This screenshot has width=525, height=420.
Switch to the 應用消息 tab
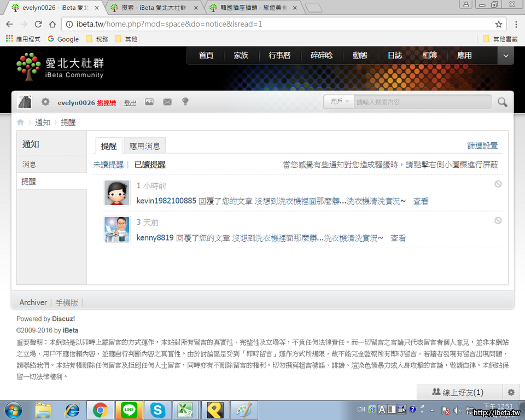point(144,146)
